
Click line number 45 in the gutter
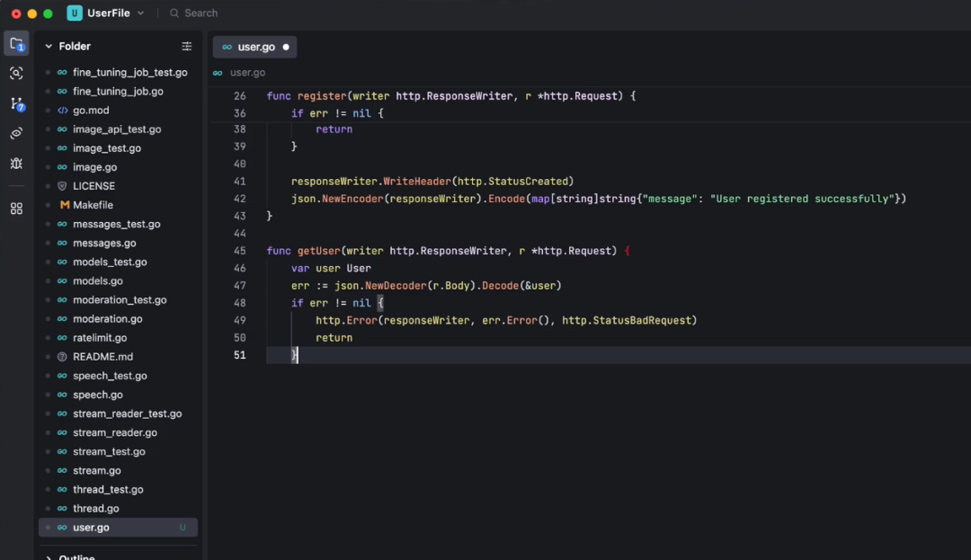click(x=239, y=251)
